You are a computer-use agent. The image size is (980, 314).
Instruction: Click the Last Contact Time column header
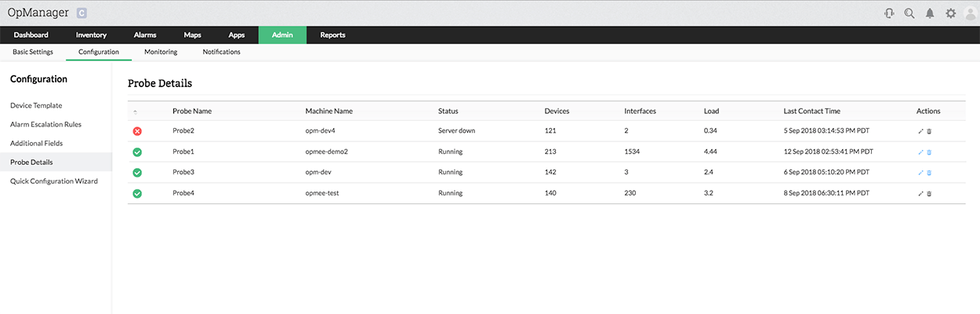[811, 111]
